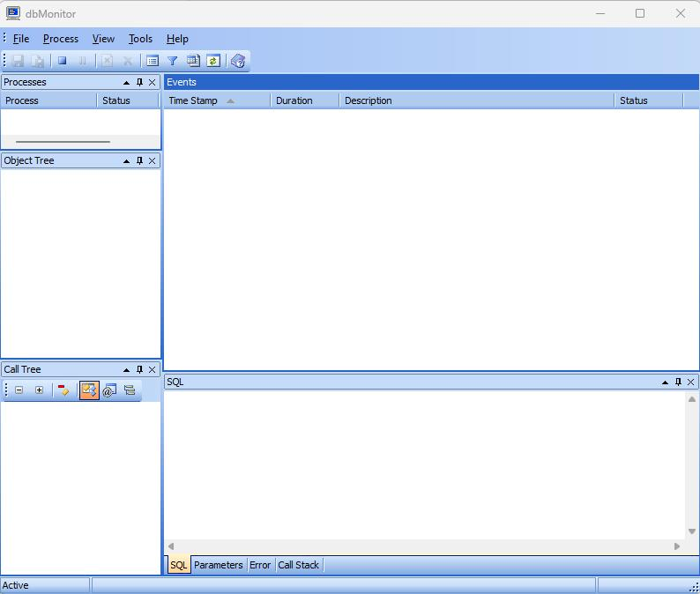Screen dimensions: 700x594
Task: Click the green arrows refresh window icon
Action: (213, 61)
